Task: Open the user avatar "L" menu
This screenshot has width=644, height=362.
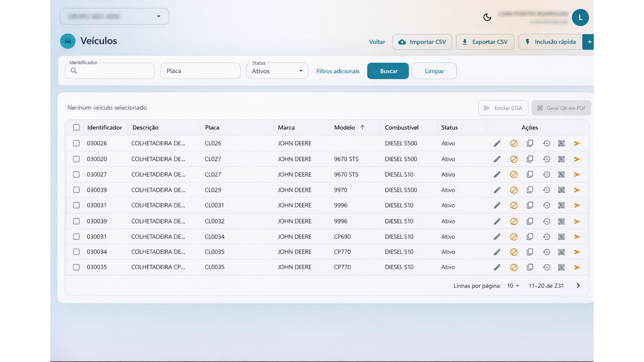Action: point(580,17)
